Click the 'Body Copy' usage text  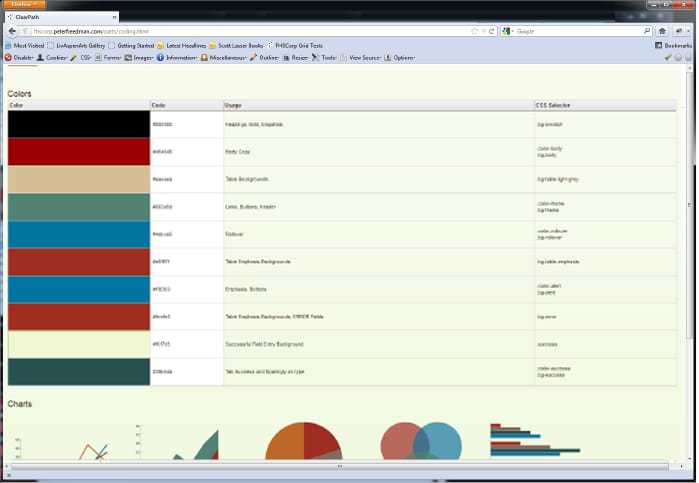click(238, 152)
